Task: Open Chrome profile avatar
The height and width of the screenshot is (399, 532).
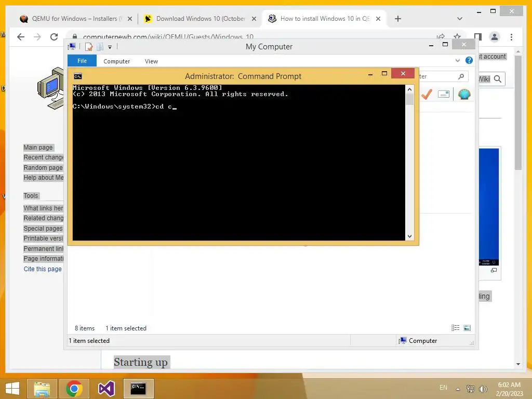Action: (495, 37)
